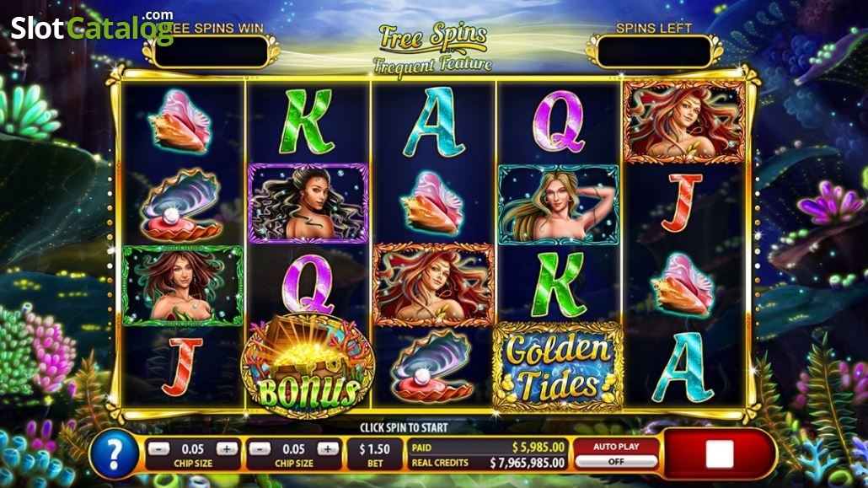Click the Free Spins Frequent Feature title
Screen dimensions: 868x488
point(432,49)
